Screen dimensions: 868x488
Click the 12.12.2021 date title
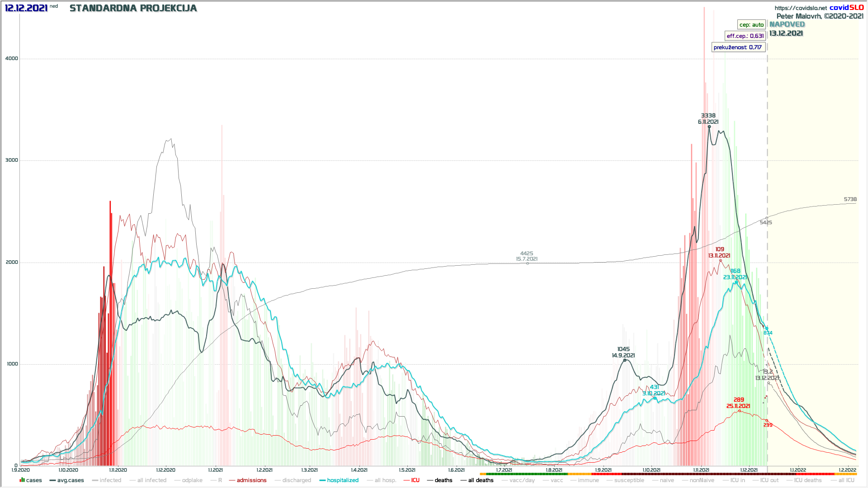26,8
